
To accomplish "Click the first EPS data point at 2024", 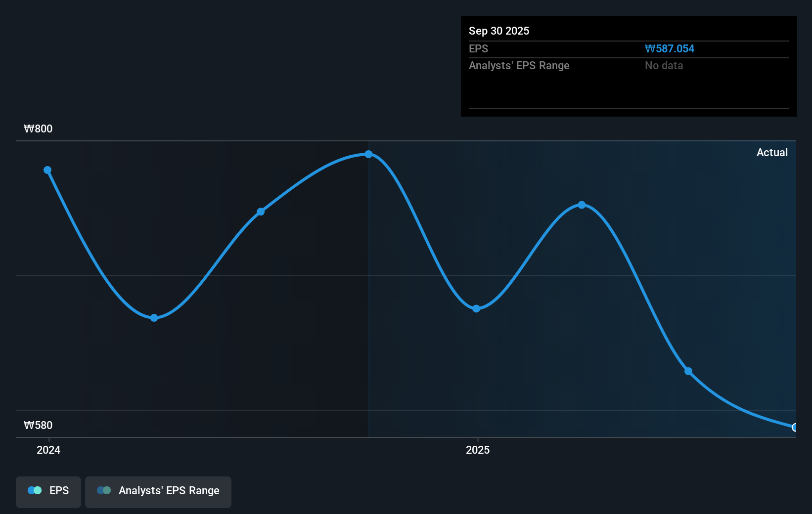I will tap(47, 170).
